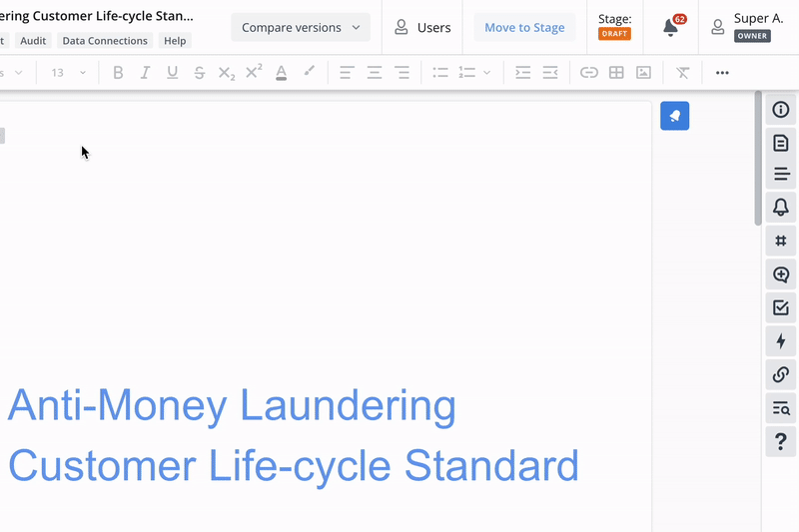Click the notifications bell with 62 badge
The height and width of the screenshot is (532, 799).
coord(671,28)
